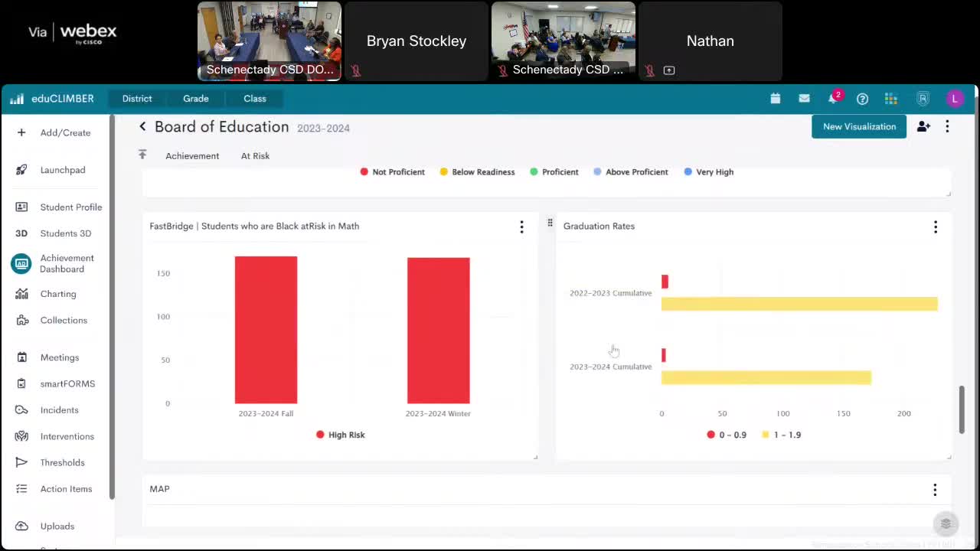Viewport: 980px width, 551px height.
Task: Click the Action Items list icon
Action: click(21, 489)
